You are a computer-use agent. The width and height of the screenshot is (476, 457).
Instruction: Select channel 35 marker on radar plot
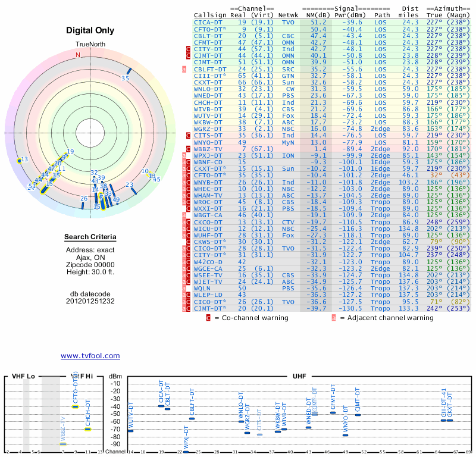[x=126, y=77]
